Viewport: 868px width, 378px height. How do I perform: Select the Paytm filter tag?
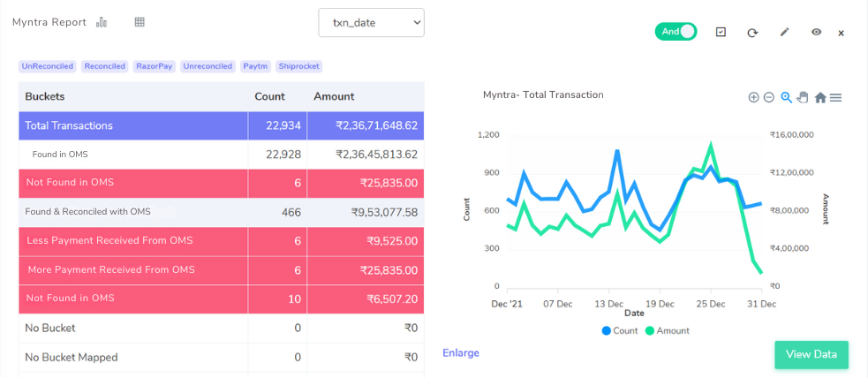click(256, 66)
